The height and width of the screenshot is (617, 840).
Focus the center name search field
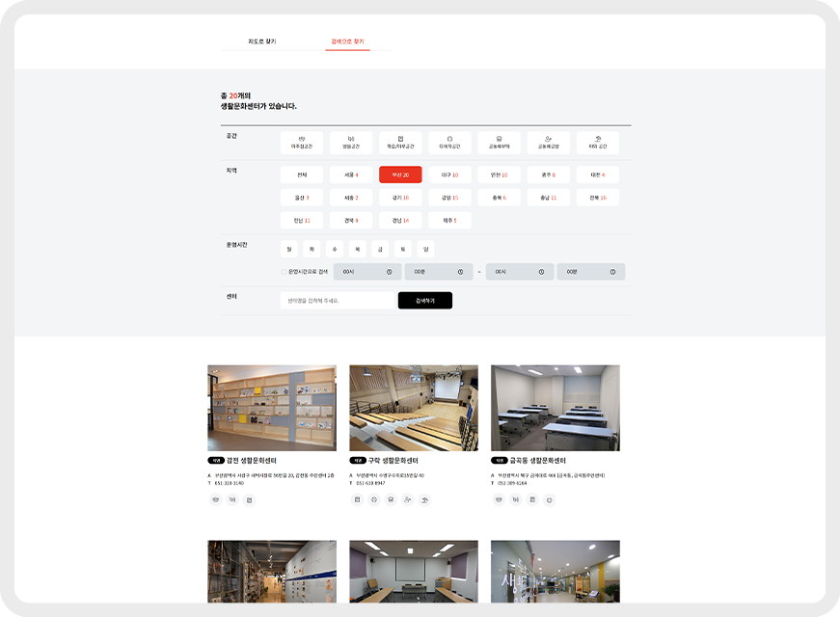(x=338, y=301)
